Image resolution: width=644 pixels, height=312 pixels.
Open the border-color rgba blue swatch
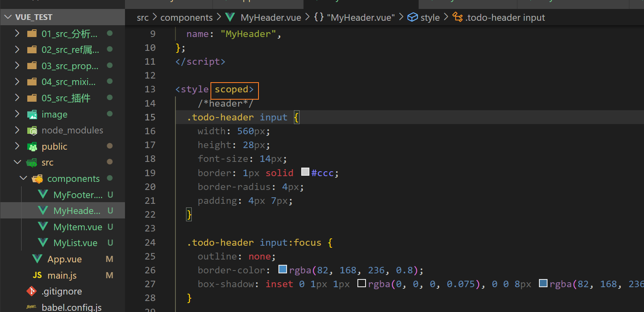coord(283,269)
